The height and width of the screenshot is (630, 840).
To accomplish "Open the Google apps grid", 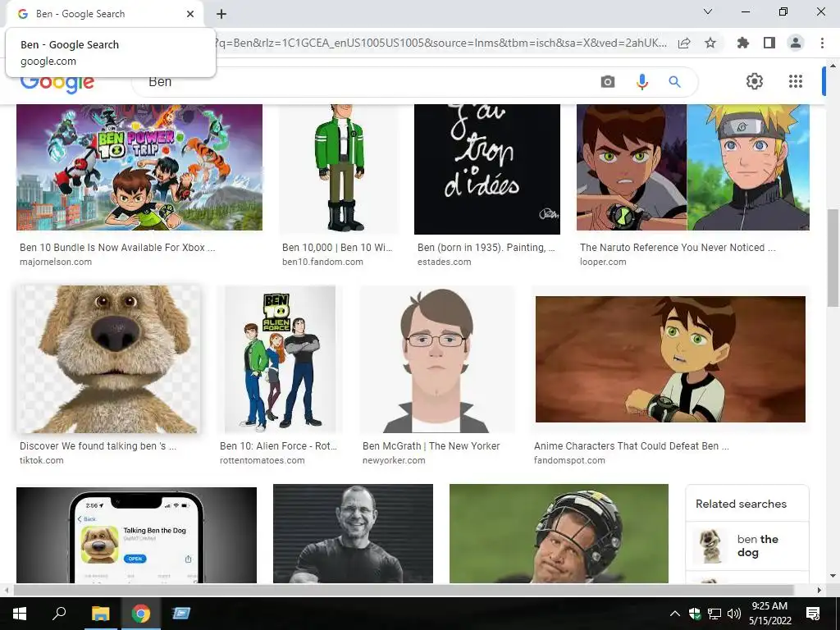I will [x=796, y=81].
